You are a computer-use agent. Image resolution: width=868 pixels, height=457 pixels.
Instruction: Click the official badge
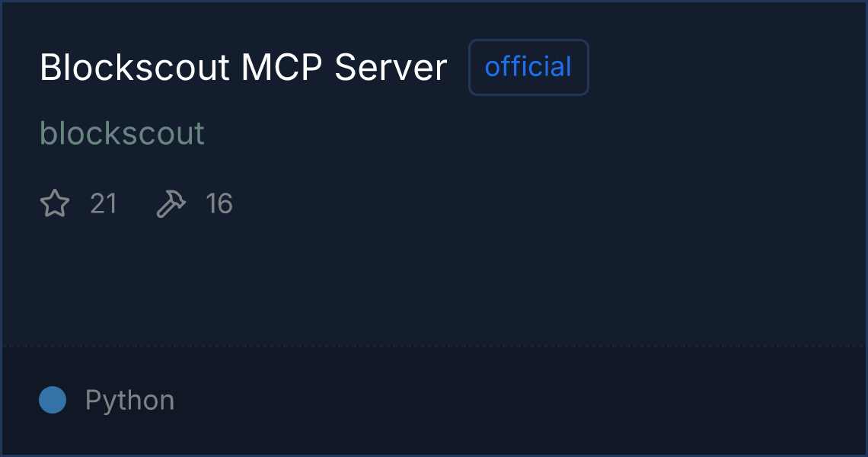click(x=528, y=67)
